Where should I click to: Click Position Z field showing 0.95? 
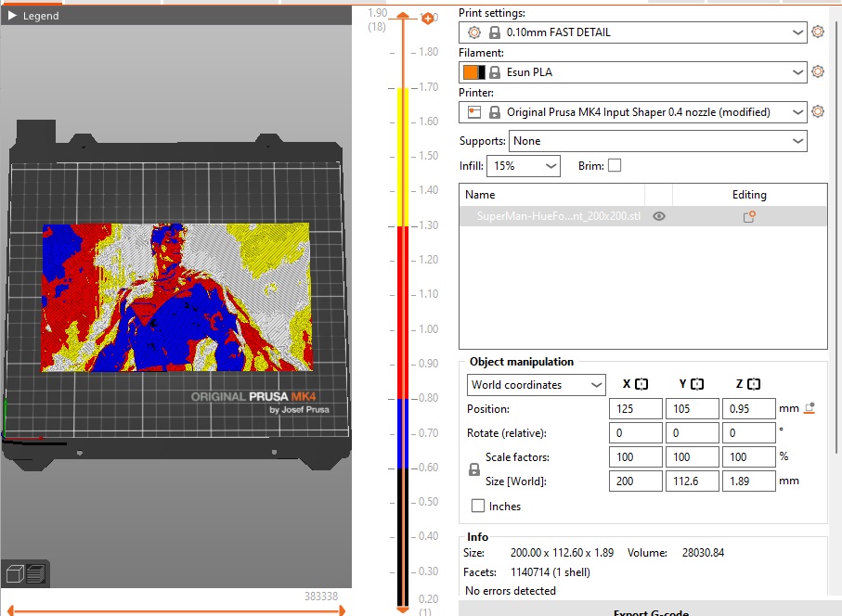[748, 409]
